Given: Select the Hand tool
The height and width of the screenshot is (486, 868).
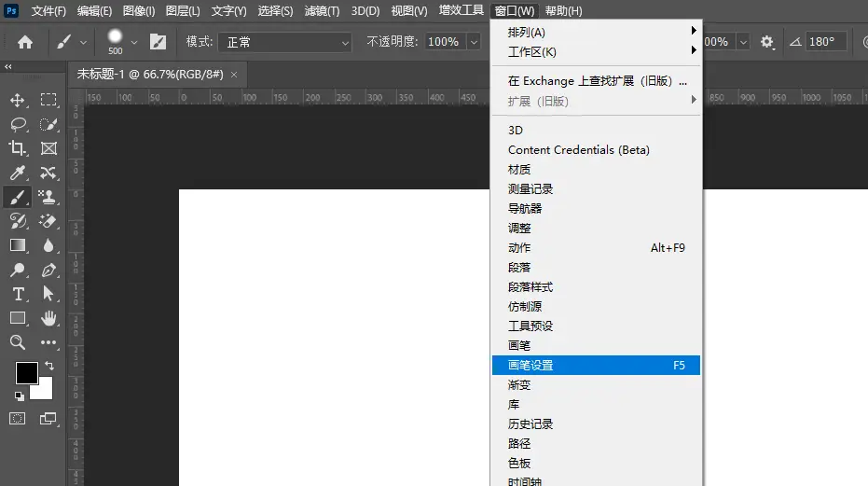Looking at the screenshot, I should pos(49,318).
